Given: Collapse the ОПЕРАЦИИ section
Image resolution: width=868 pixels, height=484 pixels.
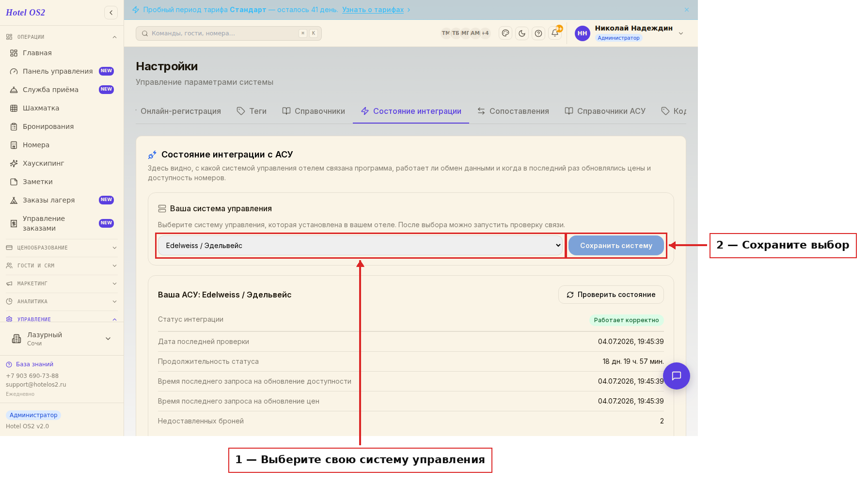Looking at the screenshot, I should pyautogui.click(x=62, y=37).
